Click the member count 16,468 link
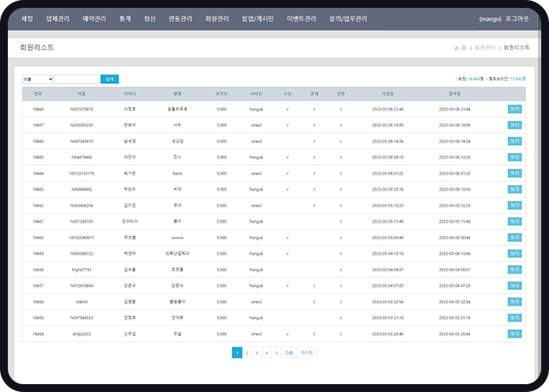The width and height of the screenshot is (549, 392). point(474,79)
